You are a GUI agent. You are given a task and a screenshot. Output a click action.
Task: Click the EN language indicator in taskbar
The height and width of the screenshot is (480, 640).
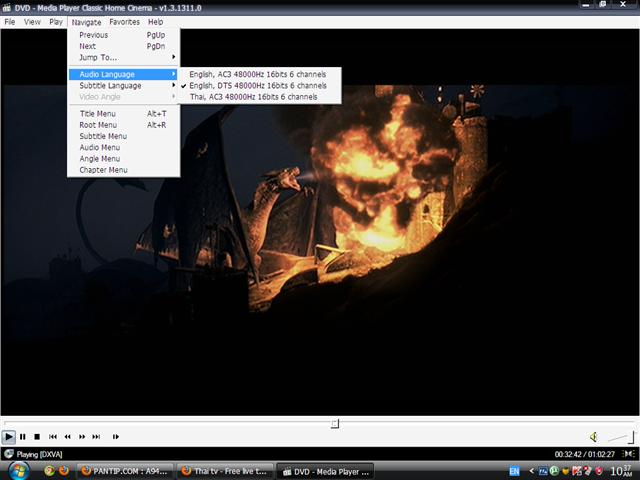[x=514, y=471]
